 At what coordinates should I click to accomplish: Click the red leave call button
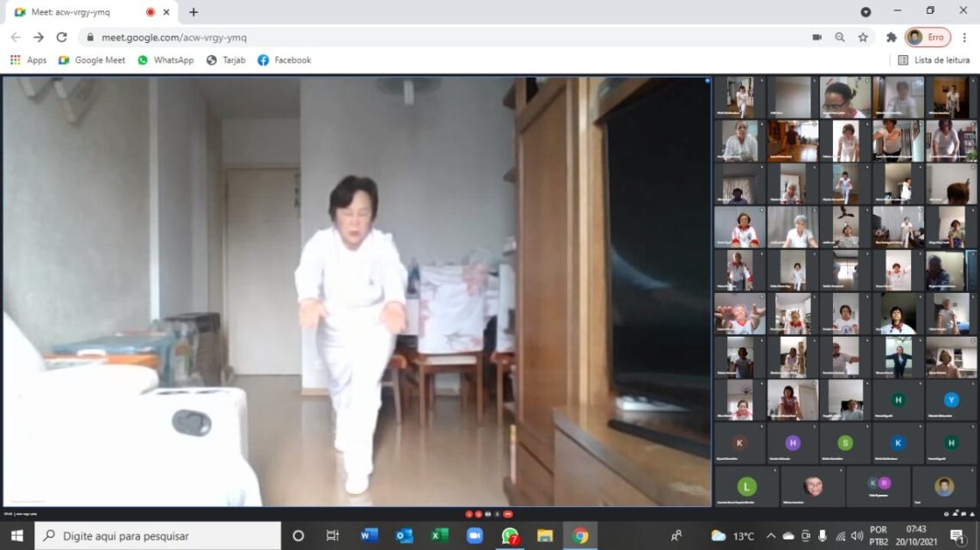coord(508,514)
